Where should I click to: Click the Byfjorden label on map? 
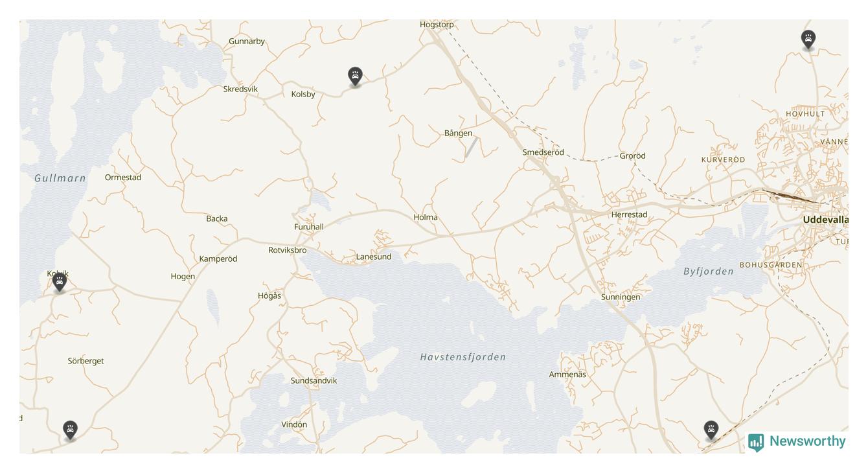point(709,271)
